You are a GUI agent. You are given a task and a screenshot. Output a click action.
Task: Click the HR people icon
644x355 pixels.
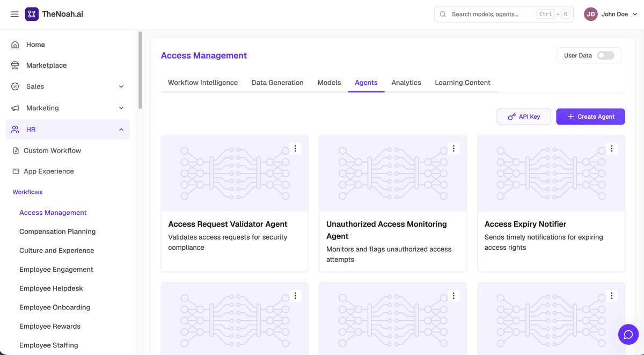point(16,129)
